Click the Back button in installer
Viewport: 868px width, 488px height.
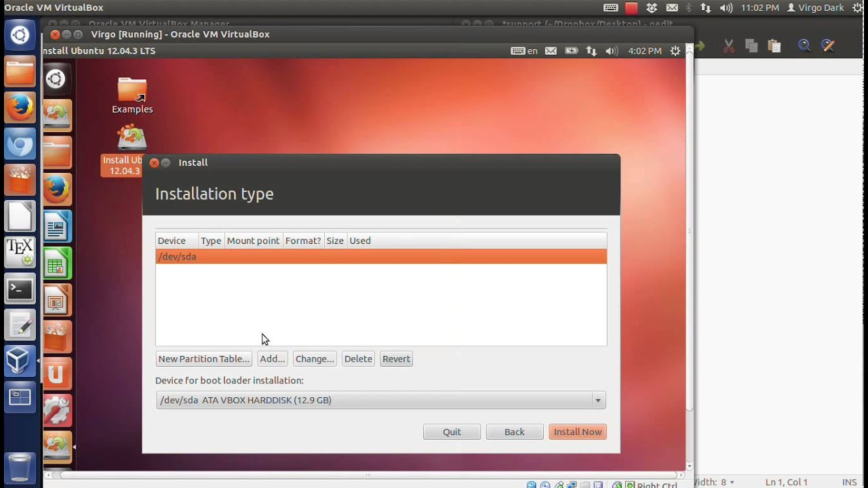[x=514, y=432]
